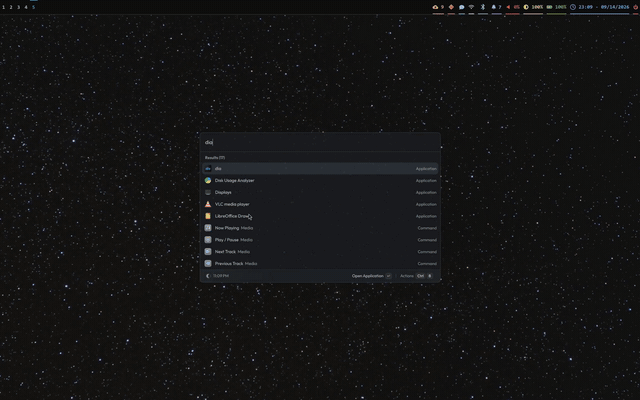Click the Next Track command icon
Viewport: 640px width, 400px height.
coord(208,251)
